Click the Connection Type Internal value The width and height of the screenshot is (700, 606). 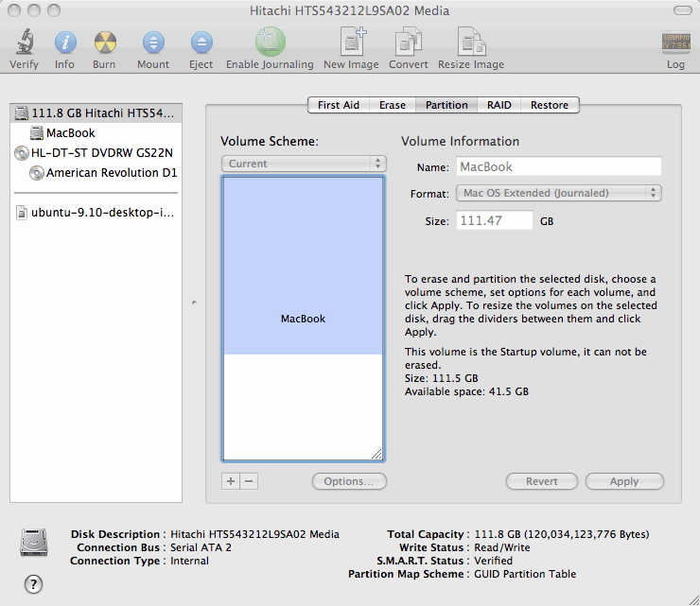[x=189, y=561]
